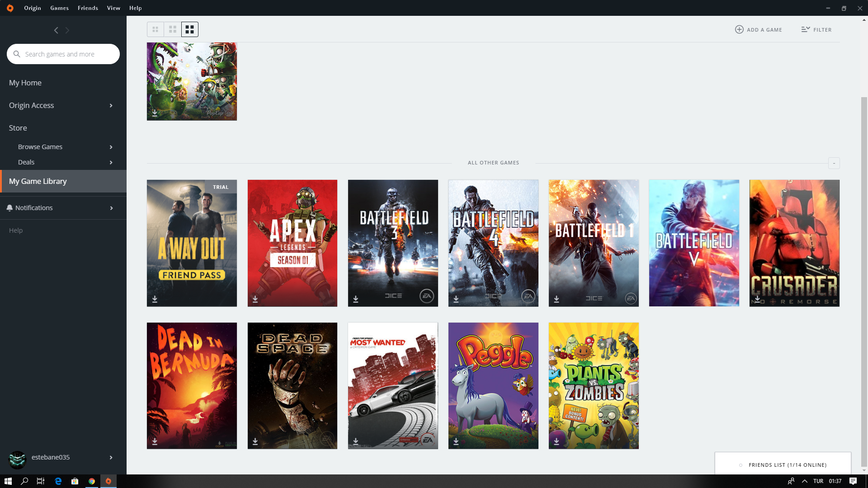Open the Windows Action Center

pos(853,481)
